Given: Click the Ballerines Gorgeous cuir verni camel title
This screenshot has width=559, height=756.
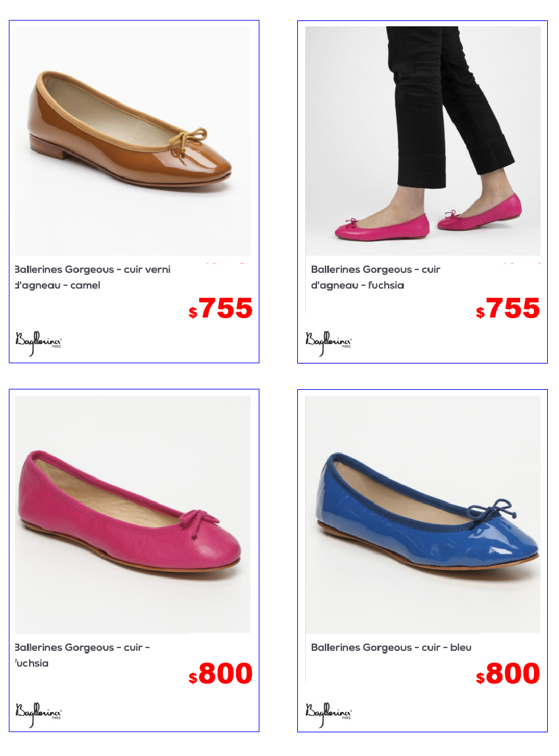Looking at the screenshot, I should coord(93,277).
